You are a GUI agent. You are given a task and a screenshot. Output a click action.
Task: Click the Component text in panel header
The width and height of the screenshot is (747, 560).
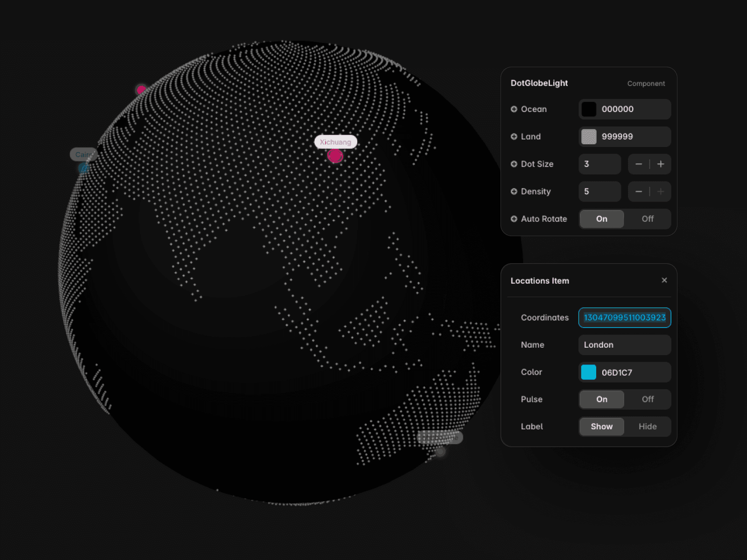pyautogui.click(x=646, y=84)
